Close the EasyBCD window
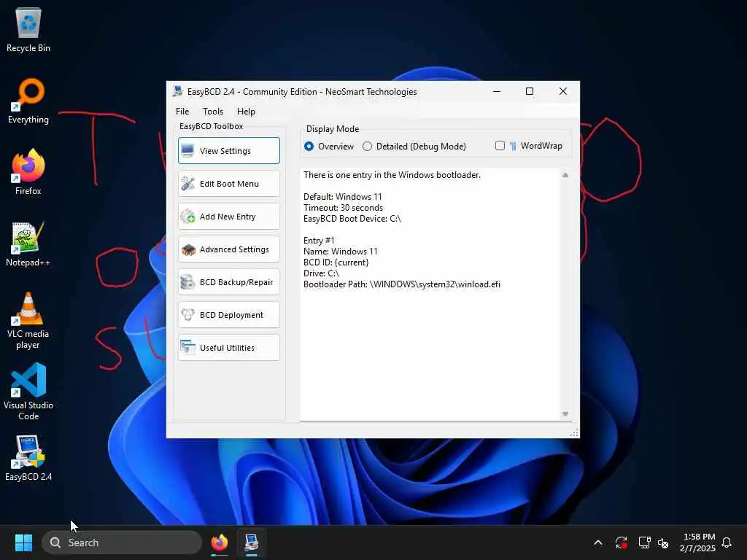The width and height of the screenshot is (747, 560). click(x=563, y=91)
